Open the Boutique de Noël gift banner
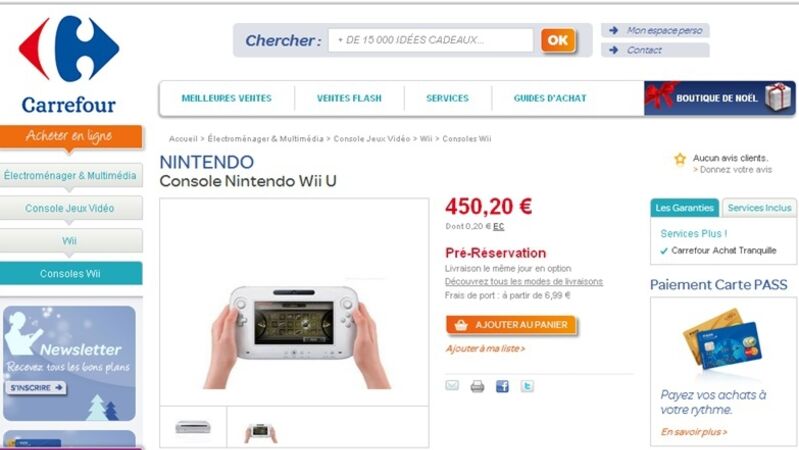The width and height of the screenshot is (799, 450). (719, 98)
